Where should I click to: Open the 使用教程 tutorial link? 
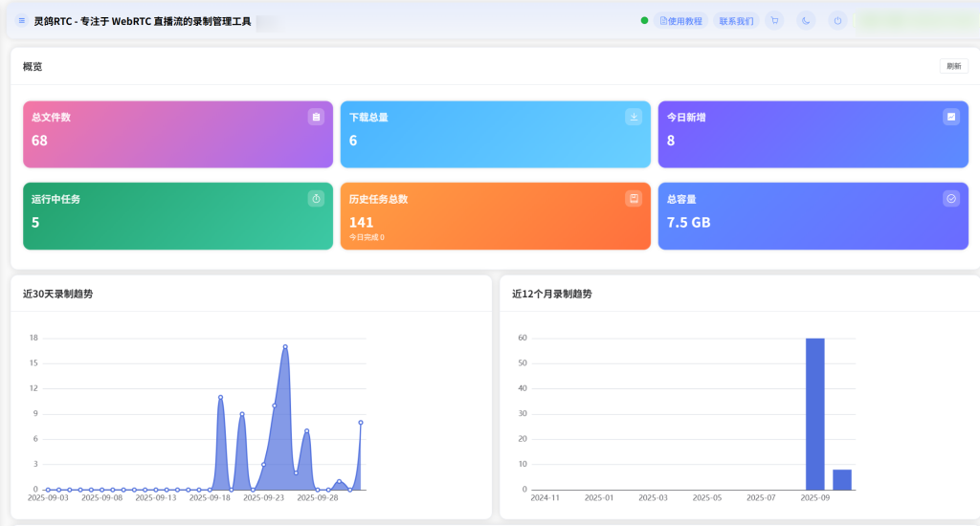(681, 20)
